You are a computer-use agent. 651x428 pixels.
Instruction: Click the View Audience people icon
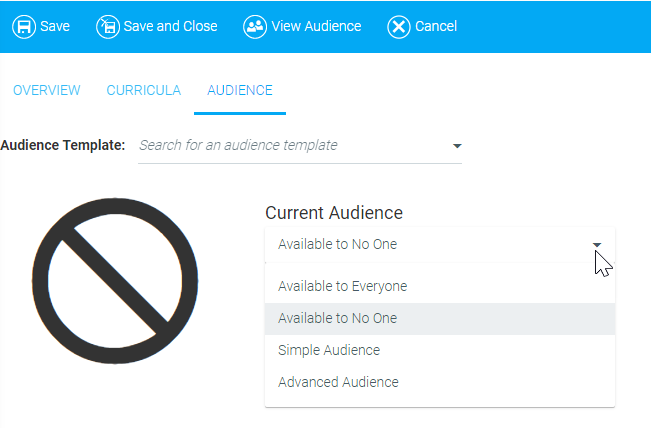pos(255,27)
